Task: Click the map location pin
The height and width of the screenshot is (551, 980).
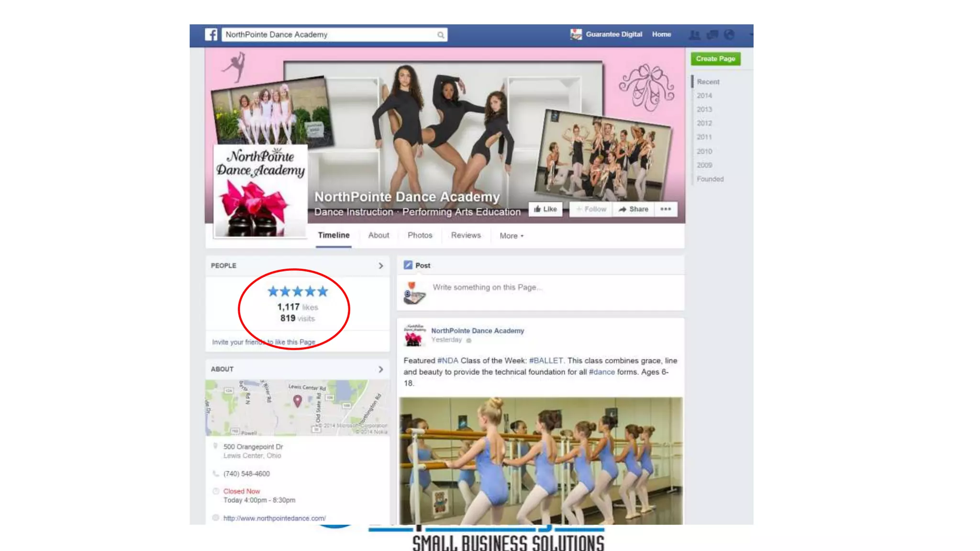Action: click(x=297, y=401)
